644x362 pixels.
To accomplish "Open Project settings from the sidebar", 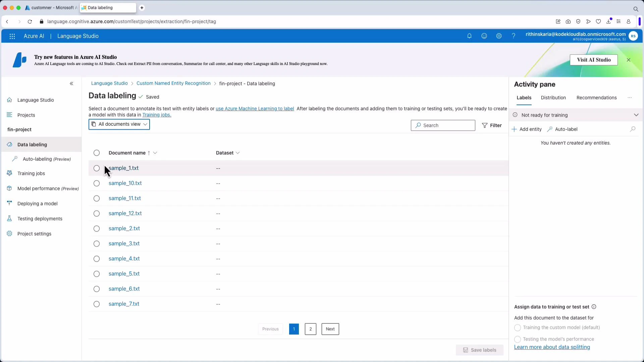I will click(x=10, y=234).
